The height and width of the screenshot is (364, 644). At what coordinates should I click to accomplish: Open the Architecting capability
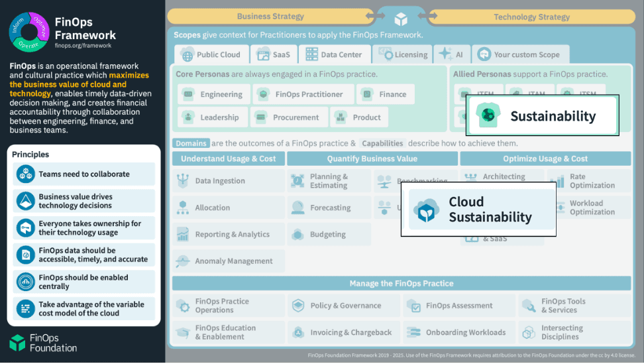503,176
